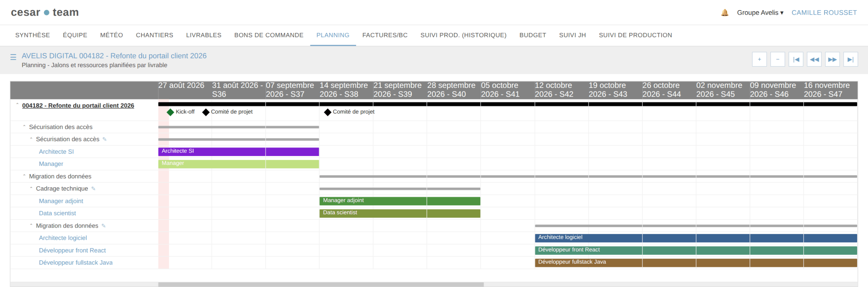Open the Équipe tab
868x287 pixels.
[x=75, y=35]
